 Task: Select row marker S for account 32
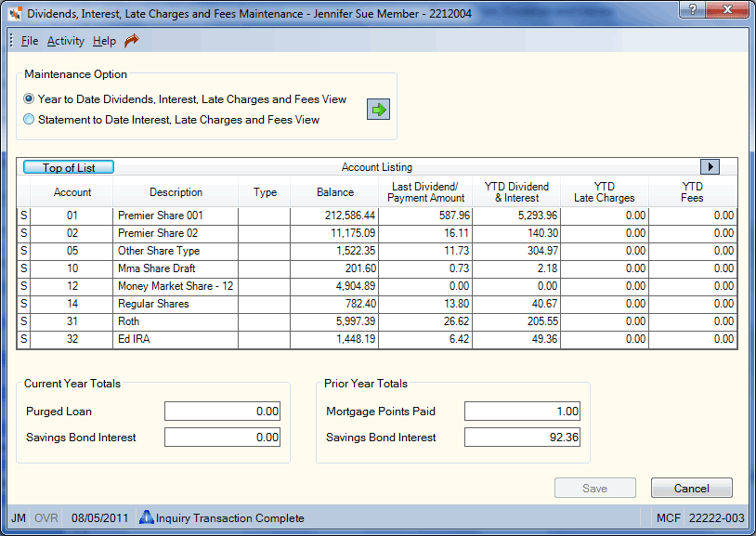coord(23,339)
